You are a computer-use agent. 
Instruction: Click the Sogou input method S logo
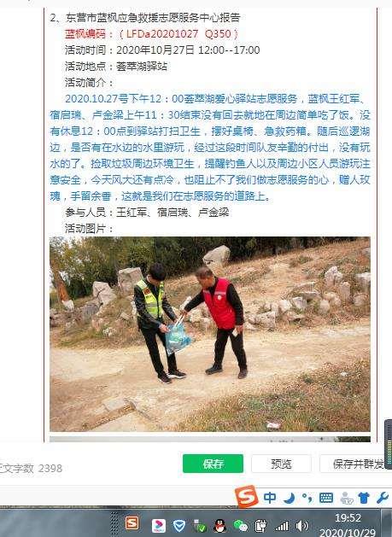[x=246, y=496]
